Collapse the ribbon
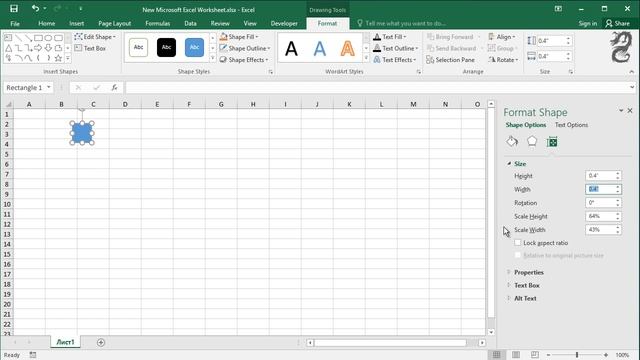This screenshot has height=360, width=640. tap(631, 72)
